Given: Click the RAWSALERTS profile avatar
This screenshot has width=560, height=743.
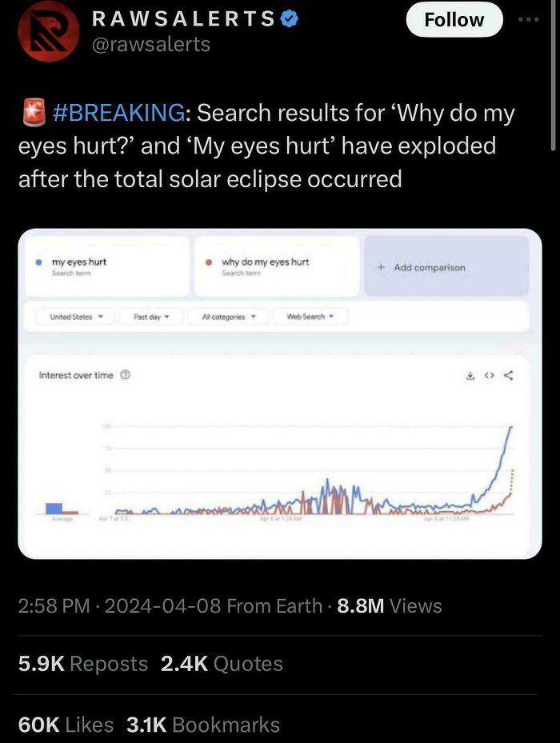Looking at the screenshot, I should click(x=42, y=32).
